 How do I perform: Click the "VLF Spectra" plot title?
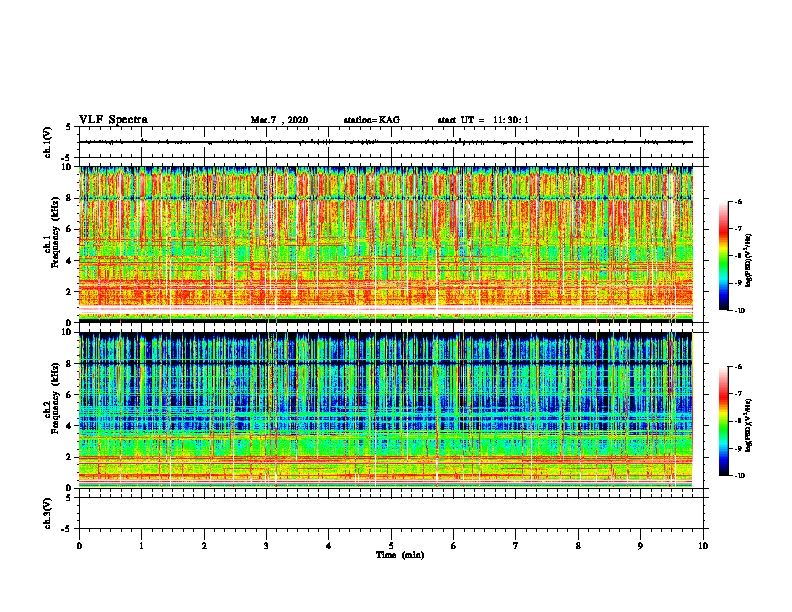113,120
